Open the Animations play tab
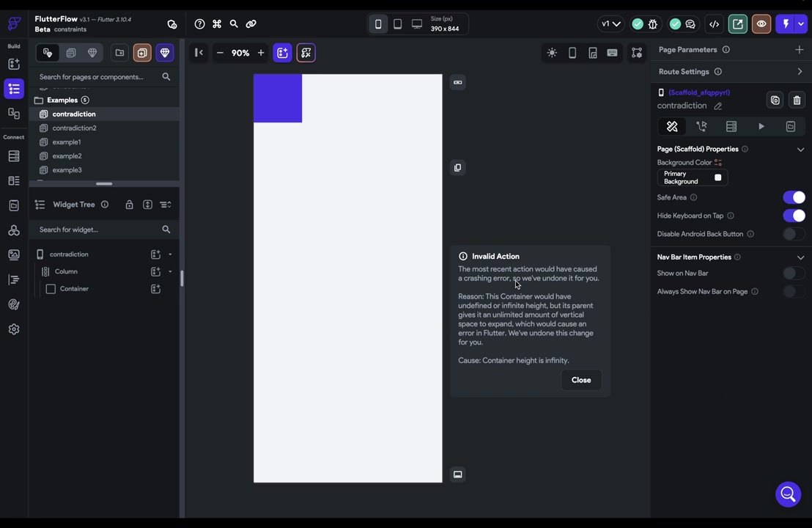Screen dimensions: 812x528 coord(761,126)
